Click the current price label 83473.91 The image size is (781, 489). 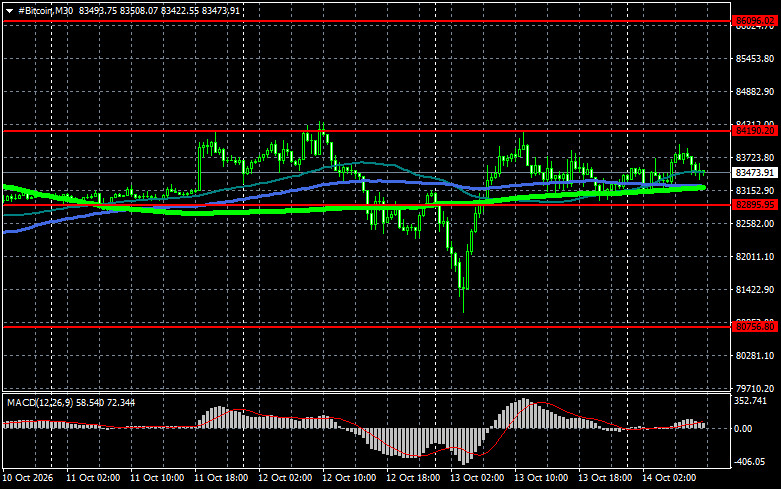coord(755,173)
